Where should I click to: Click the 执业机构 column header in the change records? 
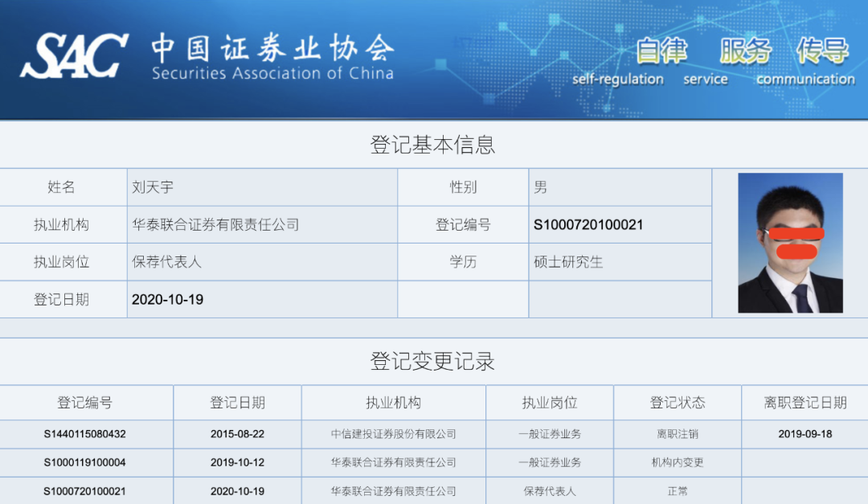[x=394, y=403]
